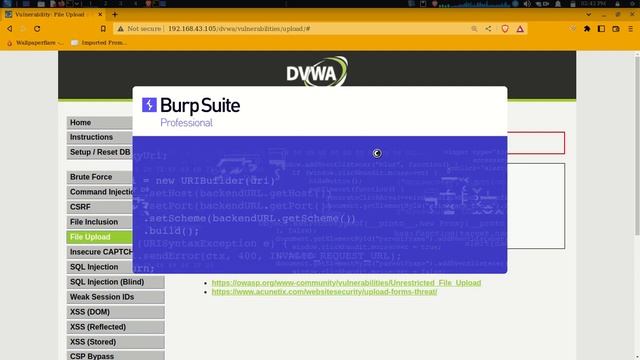
Task: Open the Brave wallet icon
Action: click(x=616, y=29)
